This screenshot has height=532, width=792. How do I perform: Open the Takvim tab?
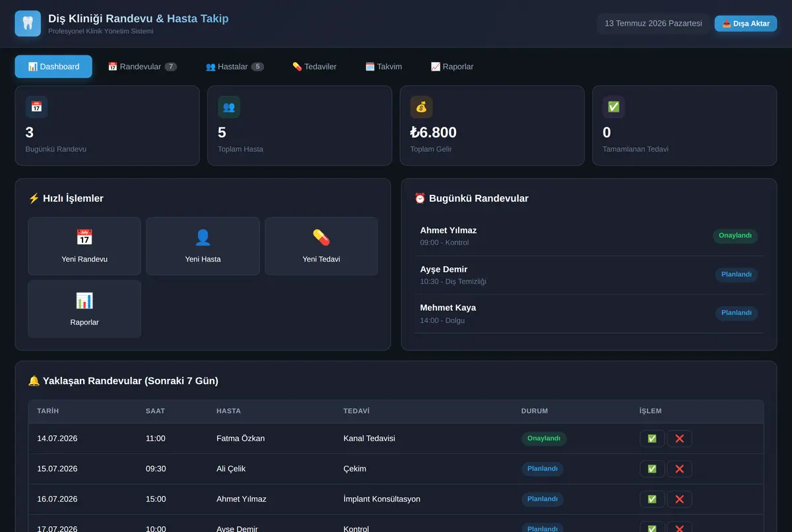click(x=383, y=67)
